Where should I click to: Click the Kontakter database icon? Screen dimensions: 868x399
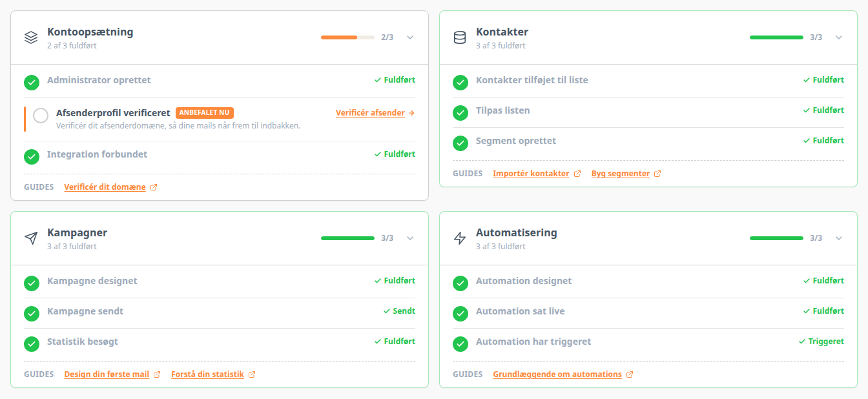click(460, 37)
